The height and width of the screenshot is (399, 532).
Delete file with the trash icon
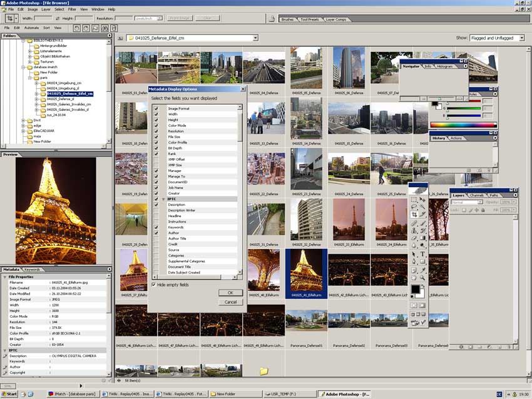tap(114, 28)
